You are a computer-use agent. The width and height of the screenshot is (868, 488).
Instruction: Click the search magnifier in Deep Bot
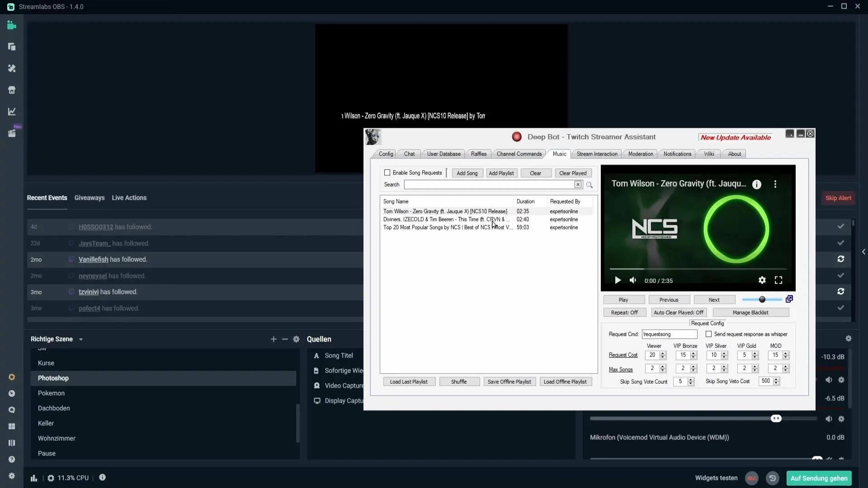pos(590,185)
